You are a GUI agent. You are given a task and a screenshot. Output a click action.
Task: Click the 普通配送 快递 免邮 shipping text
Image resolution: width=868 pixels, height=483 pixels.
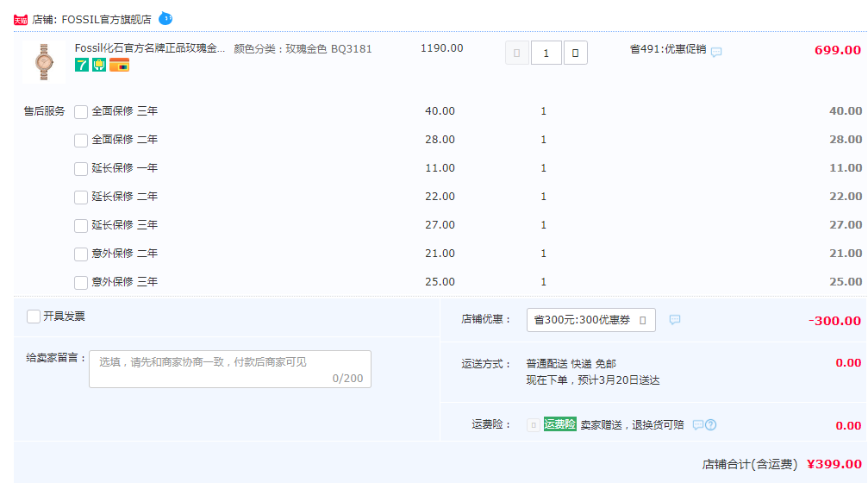pyautogui.click(x=571, y=364)
